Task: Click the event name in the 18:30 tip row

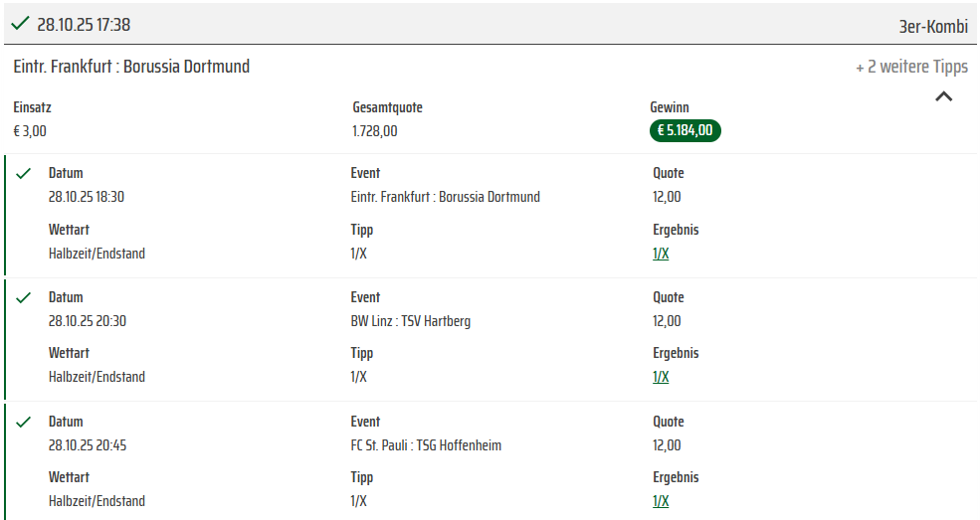Action: (446, 197)
